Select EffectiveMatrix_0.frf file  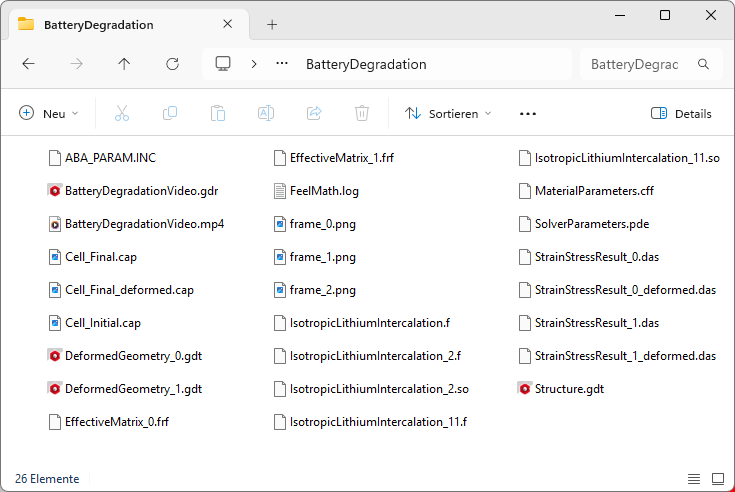point(109,422)
